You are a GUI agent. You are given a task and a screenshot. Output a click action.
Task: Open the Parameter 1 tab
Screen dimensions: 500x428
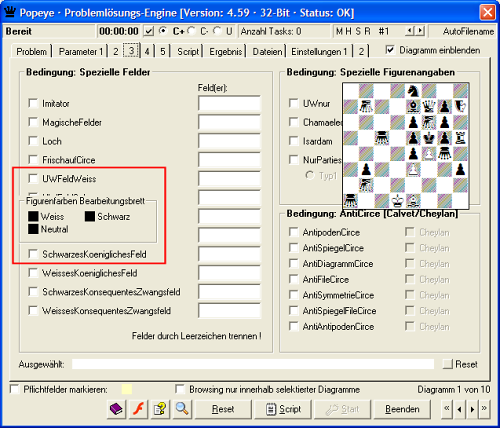(80, 51)
